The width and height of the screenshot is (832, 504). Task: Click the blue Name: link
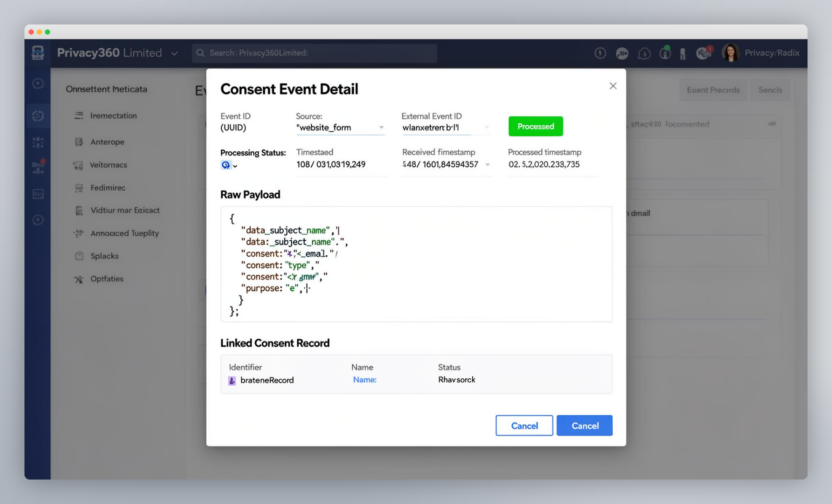pos(364,380)
